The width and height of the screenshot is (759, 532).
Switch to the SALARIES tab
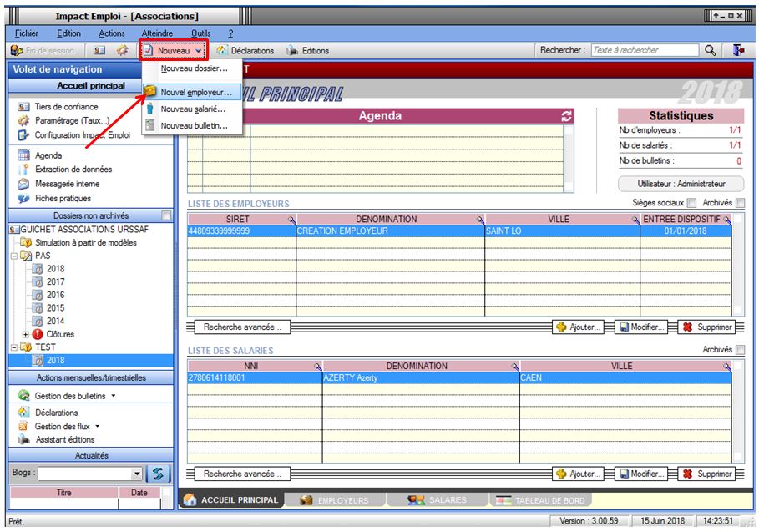click(x=437, y=500)
